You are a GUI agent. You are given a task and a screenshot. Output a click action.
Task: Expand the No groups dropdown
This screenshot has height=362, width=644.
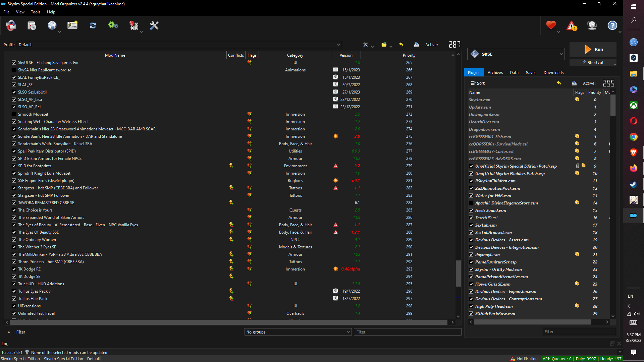tap(298, 332)
